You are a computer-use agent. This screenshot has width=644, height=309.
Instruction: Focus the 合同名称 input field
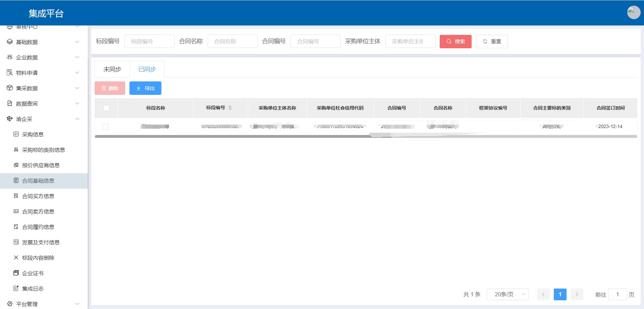(232, 42)
